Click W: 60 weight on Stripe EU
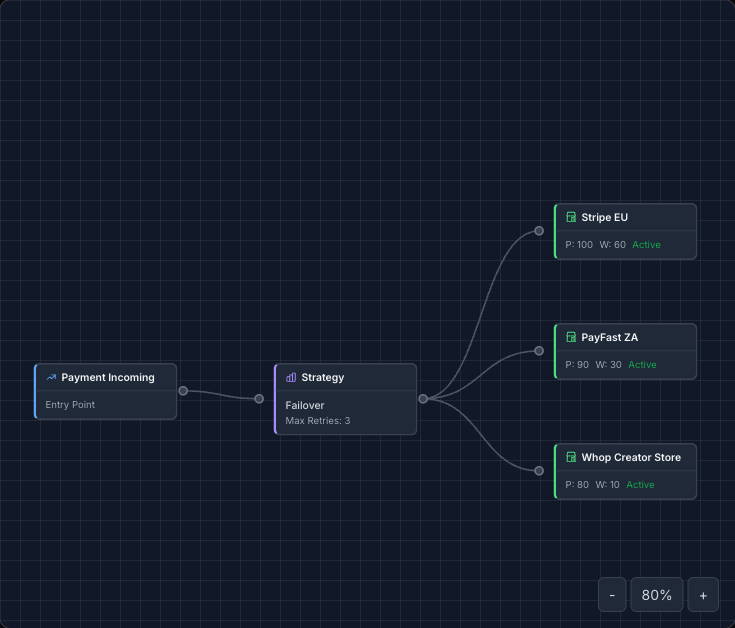 pos(612,245)
